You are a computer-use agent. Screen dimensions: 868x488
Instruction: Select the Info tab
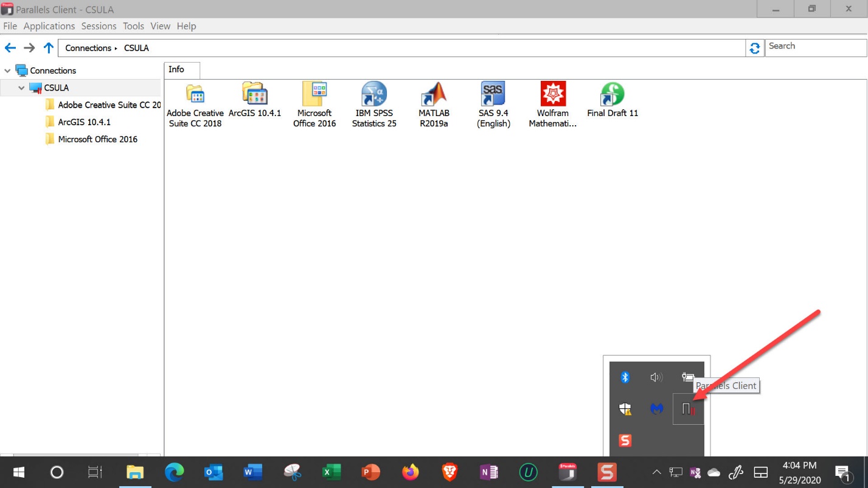(176, 70)
